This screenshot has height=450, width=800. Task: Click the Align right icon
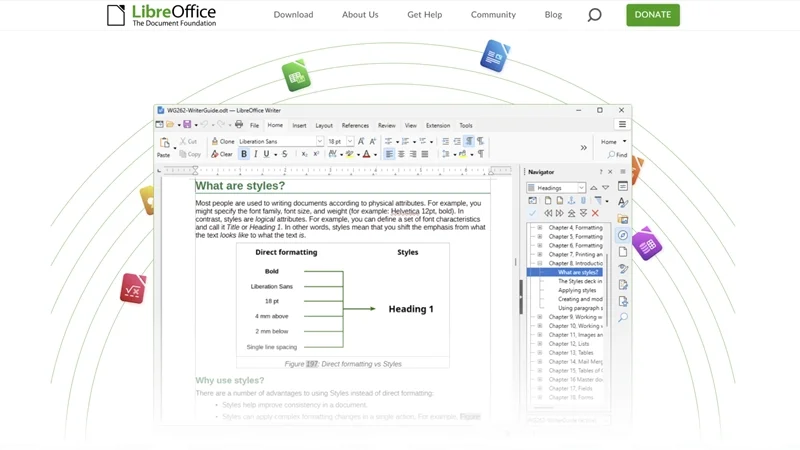point(413,154)
